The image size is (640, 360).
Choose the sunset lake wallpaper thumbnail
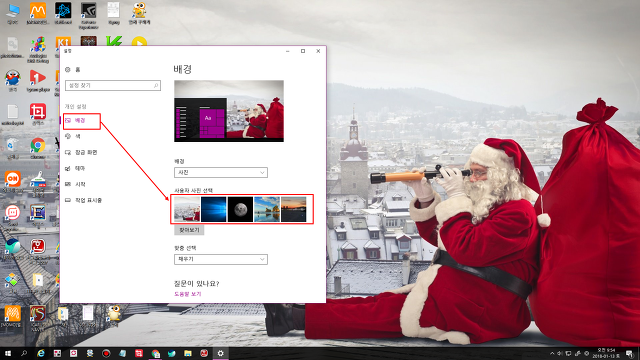(x=293, y=209)
